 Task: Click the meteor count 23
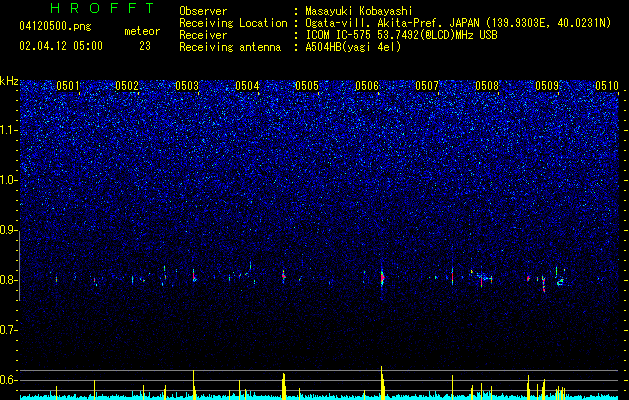coord(145,46)
